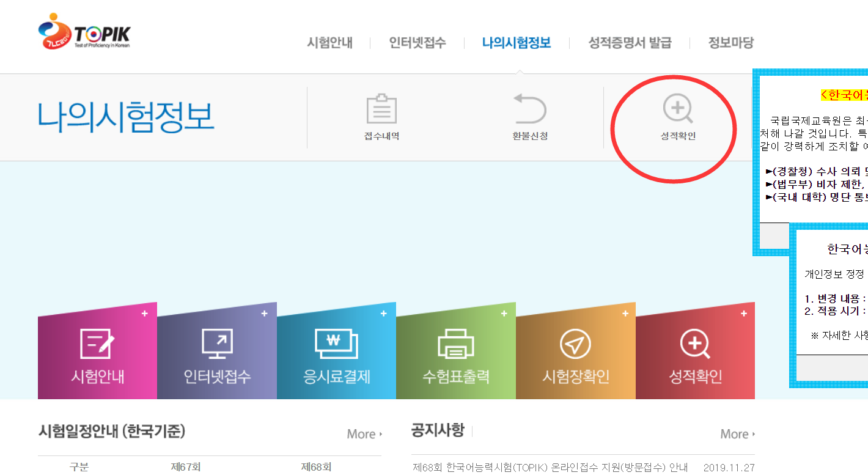Select the blue 응시료결제 tile
Image resolution: width=868 pixels, height=475 pixels.
[x=336, y=355]
